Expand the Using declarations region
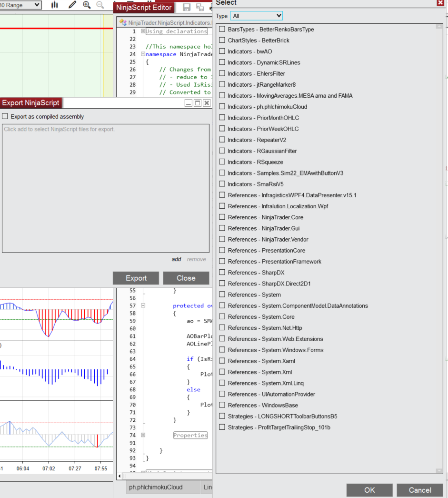Image resolution: width=448 pixels, height=498 pixels. click(143, 31)
